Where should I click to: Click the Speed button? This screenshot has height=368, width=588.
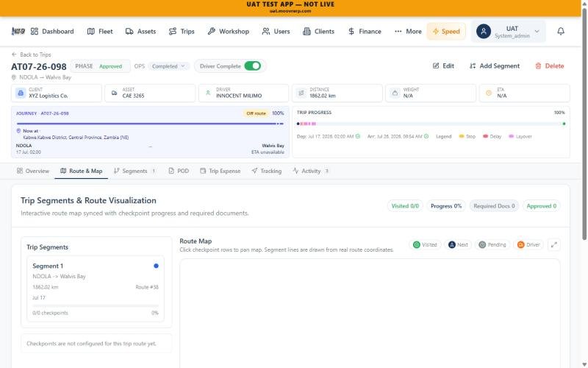tap(446, 32)
